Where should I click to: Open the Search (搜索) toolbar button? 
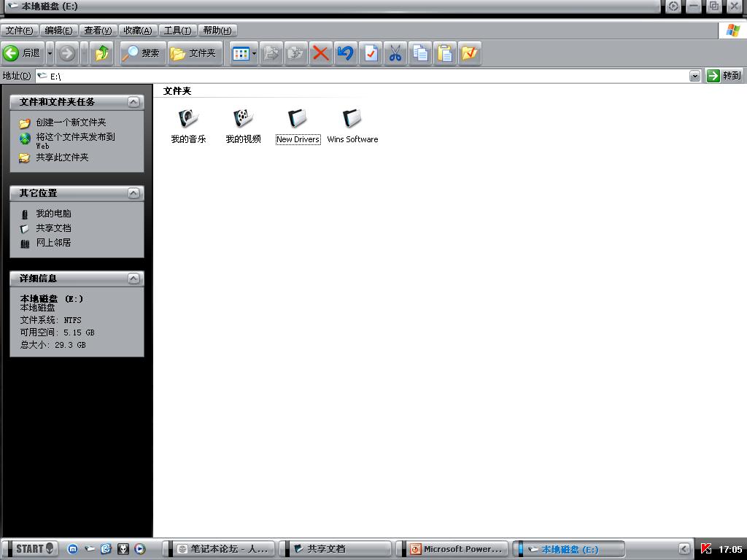[x=142, y=52]
